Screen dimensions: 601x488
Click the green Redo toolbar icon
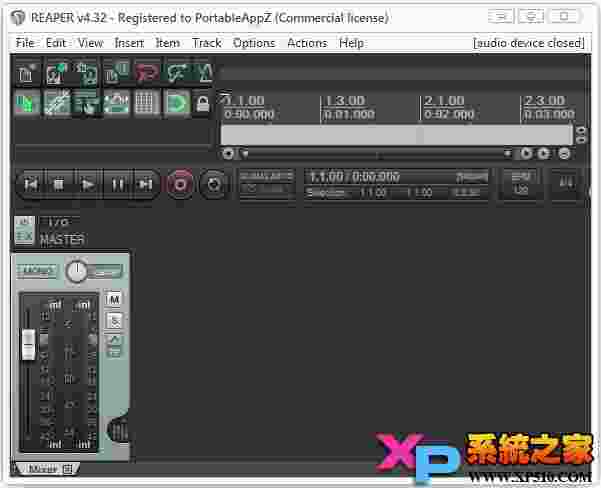click(177, 73)
